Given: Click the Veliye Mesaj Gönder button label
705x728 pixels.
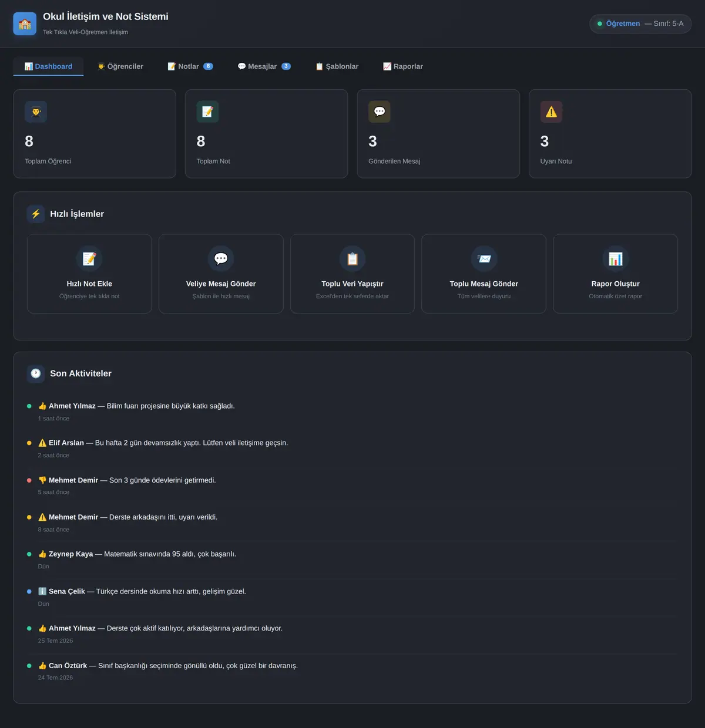Looking at the screenshot, I should pos(221,284).
